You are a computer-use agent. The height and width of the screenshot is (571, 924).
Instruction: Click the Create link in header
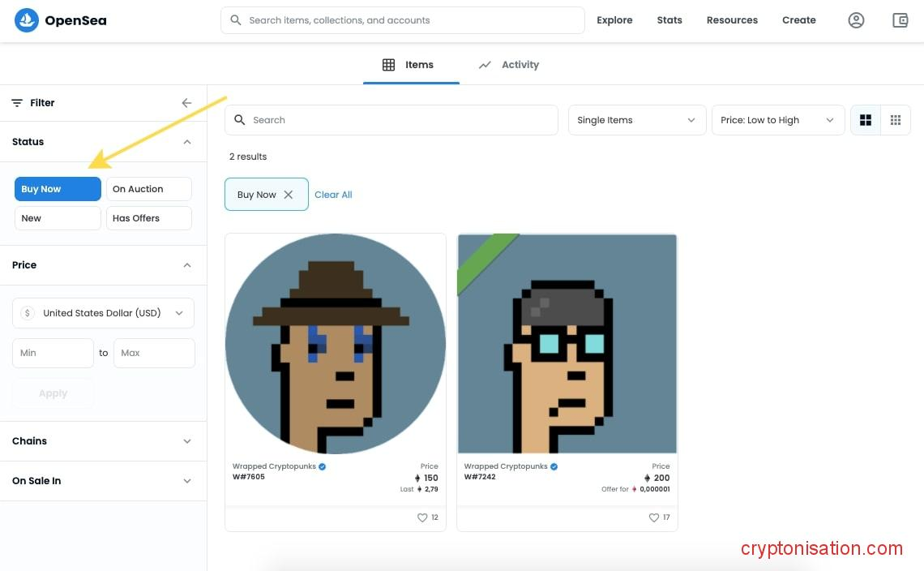[798, 20]
